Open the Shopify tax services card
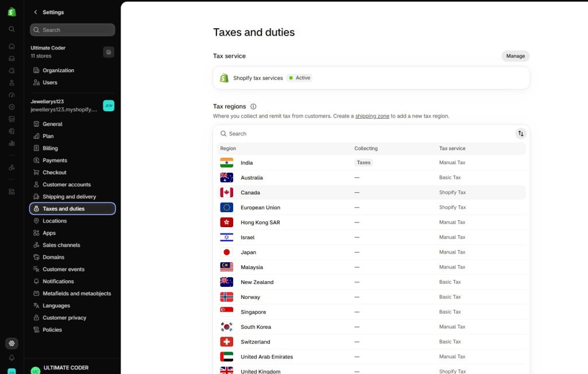588x374 pixels. coord(372,78)
